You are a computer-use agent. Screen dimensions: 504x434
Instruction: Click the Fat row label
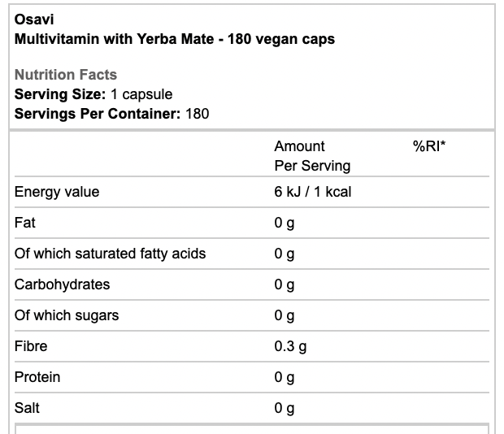25,223
